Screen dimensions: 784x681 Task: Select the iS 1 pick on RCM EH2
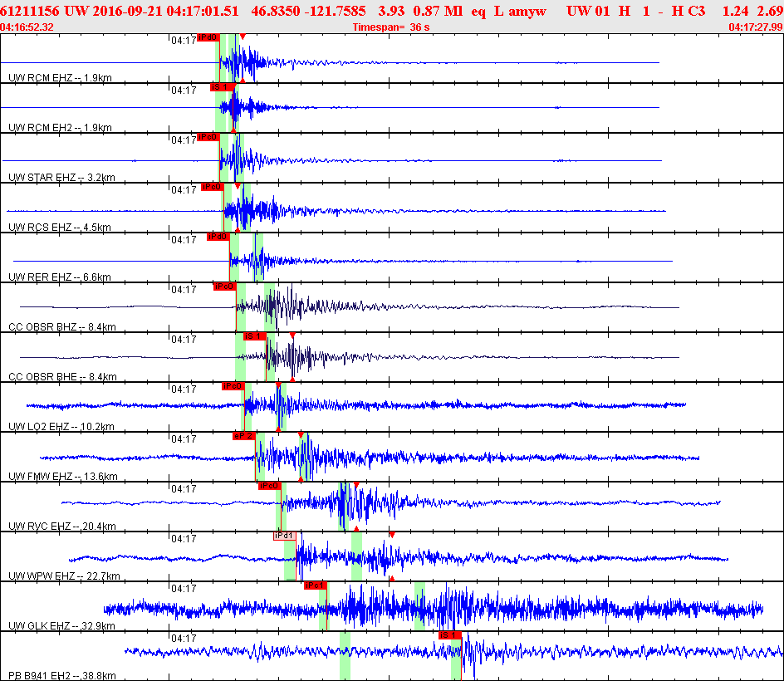click(220, 87)
